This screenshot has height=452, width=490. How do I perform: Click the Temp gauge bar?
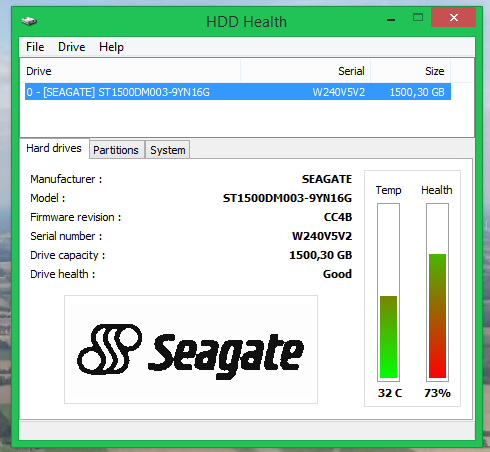click(x=388, y=292)
